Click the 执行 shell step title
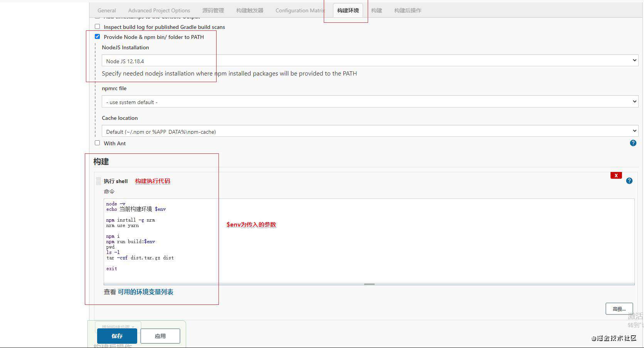 coord(116,181)
